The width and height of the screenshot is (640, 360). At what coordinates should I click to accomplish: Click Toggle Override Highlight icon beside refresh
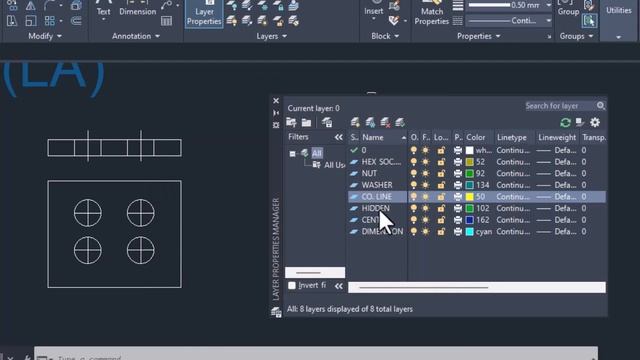[580, 122]
